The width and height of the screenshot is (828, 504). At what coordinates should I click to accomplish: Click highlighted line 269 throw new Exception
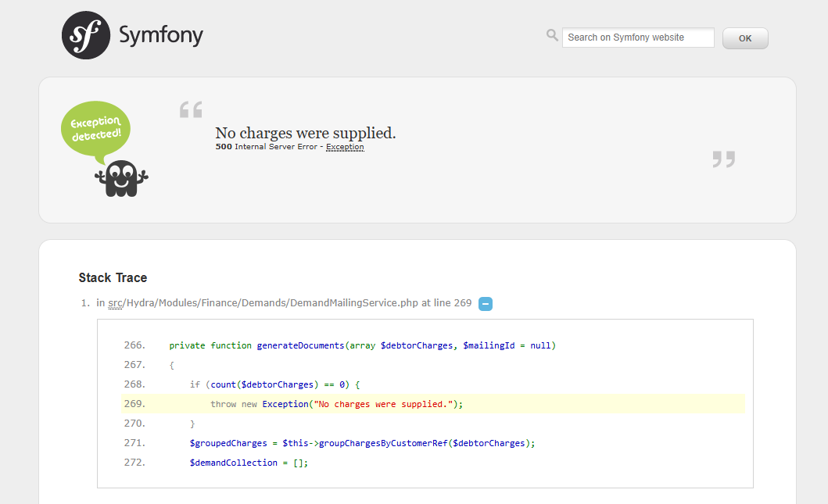click(x=432, y=404)
